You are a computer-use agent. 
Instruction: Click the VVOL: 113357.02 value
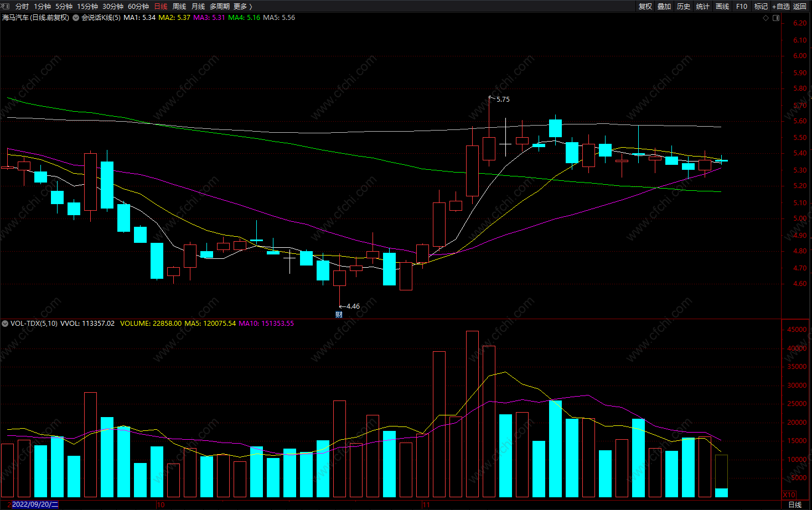[x=87, y=324]
